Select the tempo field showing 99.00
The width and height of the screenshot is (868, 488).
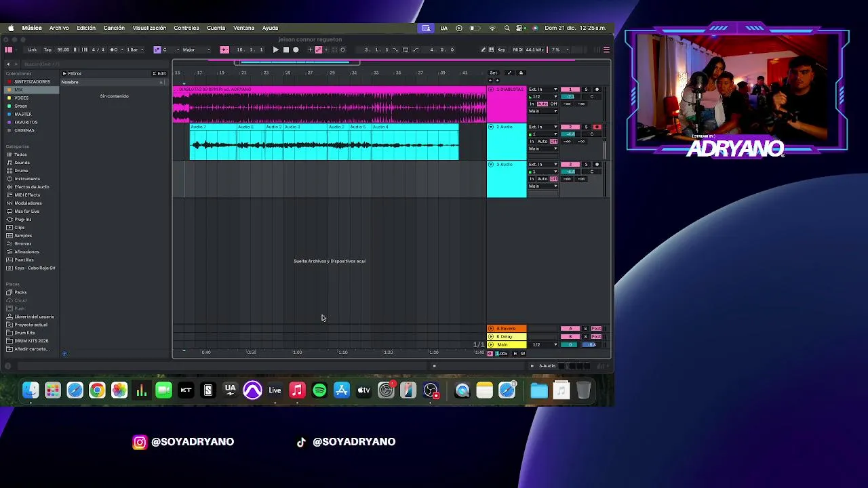pyautogui.click(x=63, y=49)
